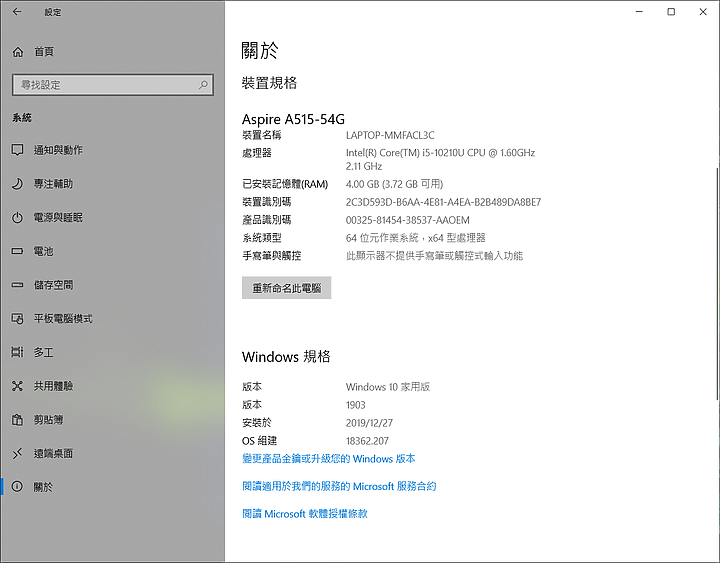Click device ID starting with 2C3D593D
This screenshot has height=563, width=720.
pyautogui.click(x=444, y=202)
